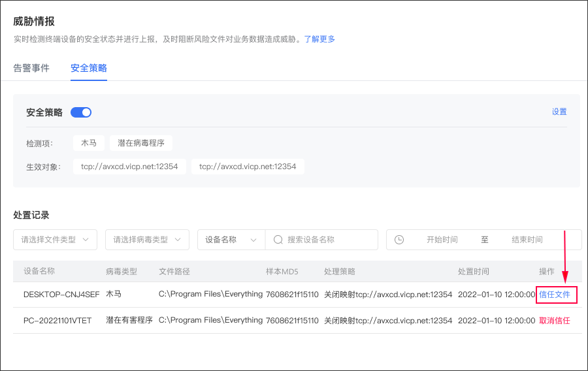Open the 了解更多 link

pos(319,39)
